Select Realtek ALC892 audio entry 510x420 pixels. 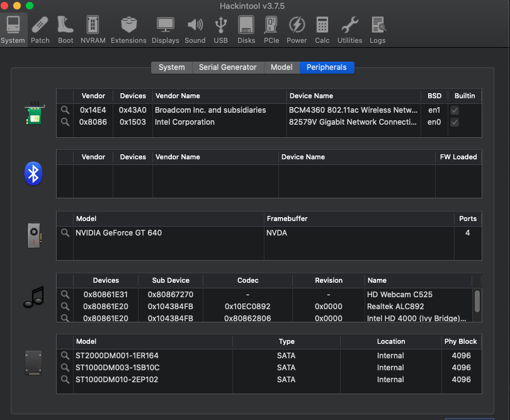(x=395, y=307)
